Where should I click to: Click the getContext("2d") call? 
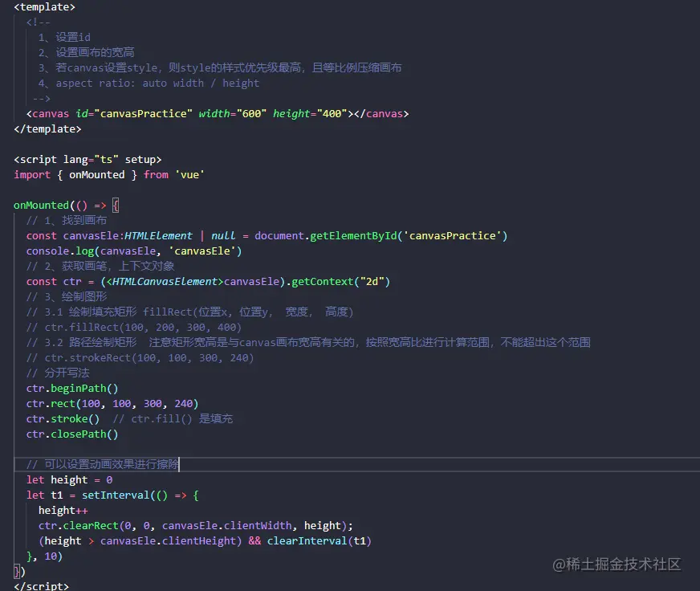click(340, 281)
